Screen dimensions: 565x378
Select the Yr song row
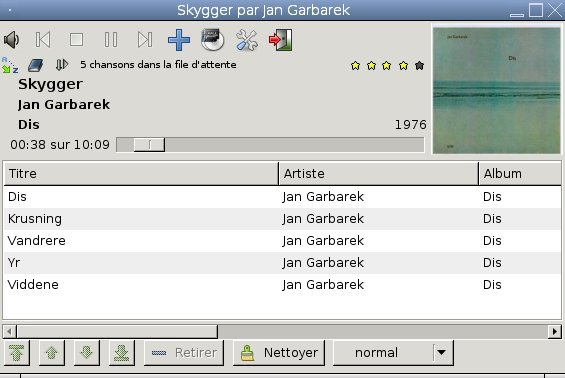click(282, 263)
